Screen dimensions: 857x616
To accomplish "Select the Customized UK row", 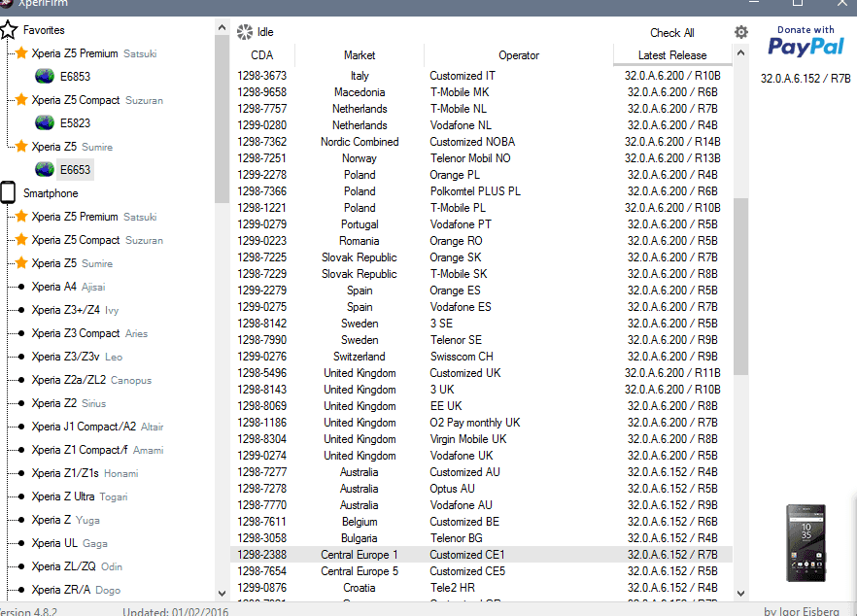I will tap(481, 373).
